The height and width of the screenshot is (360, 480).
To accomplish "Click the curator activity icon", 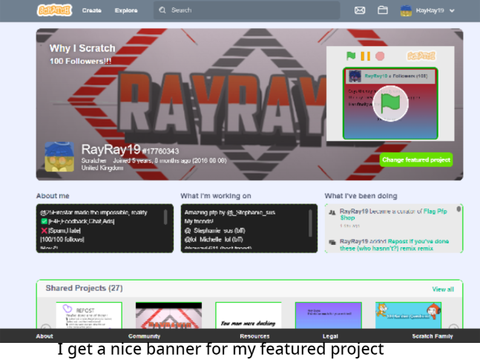I will tap(332, 212).
